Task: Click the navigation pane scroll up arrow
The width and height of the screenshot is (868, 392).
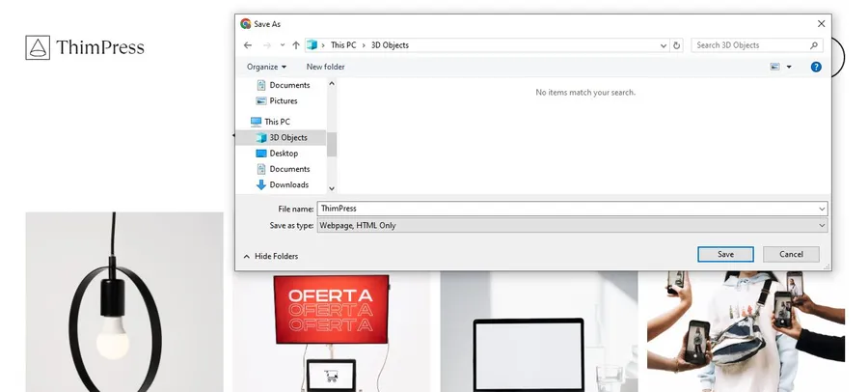Action: [x=332, y=84]
